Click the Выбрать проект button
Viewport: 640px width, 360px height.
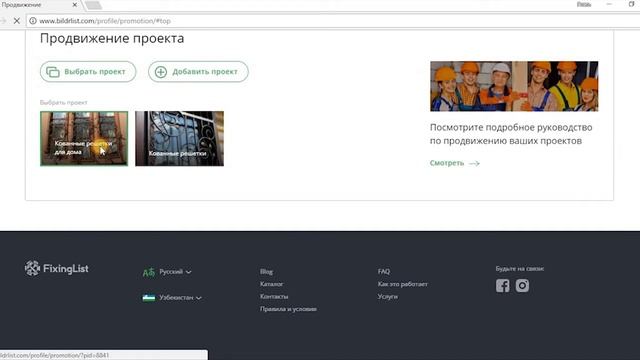(x=88, y=71)
